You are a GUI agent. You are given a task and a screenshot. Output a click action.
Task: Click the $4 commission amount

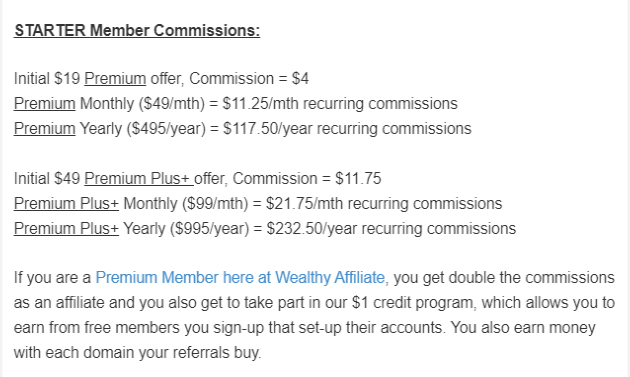(300, 78)
